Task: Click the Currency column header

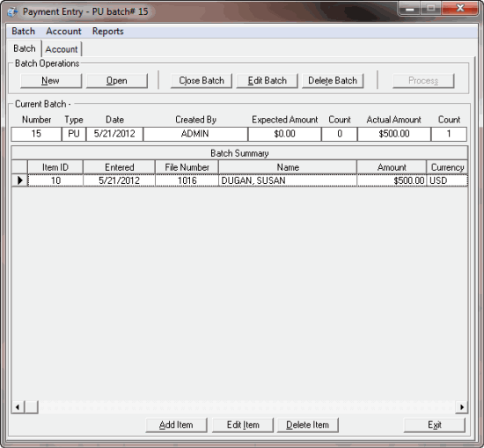Action: [447, 167]
